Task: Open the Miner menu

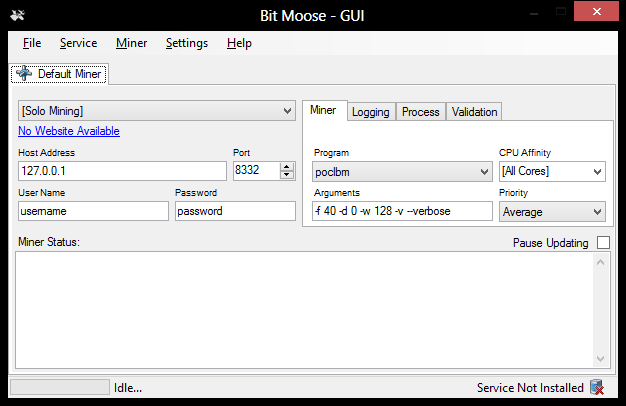Action: point(131,43)
